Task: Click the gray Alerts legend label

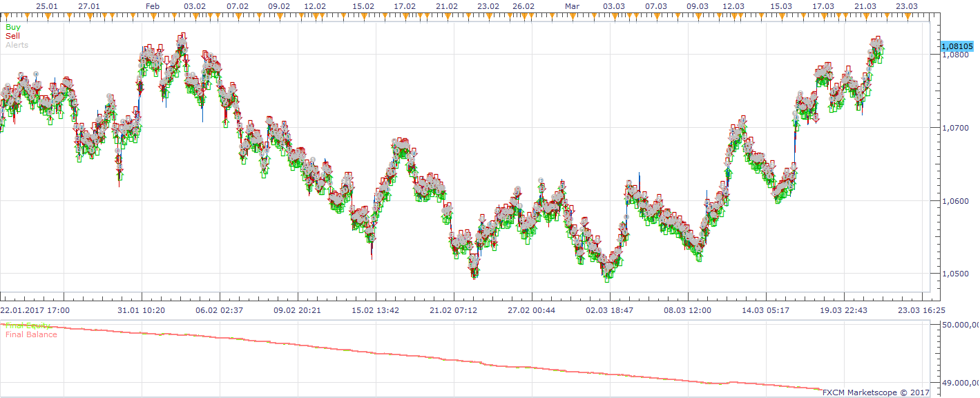Action: coord(17,45)
